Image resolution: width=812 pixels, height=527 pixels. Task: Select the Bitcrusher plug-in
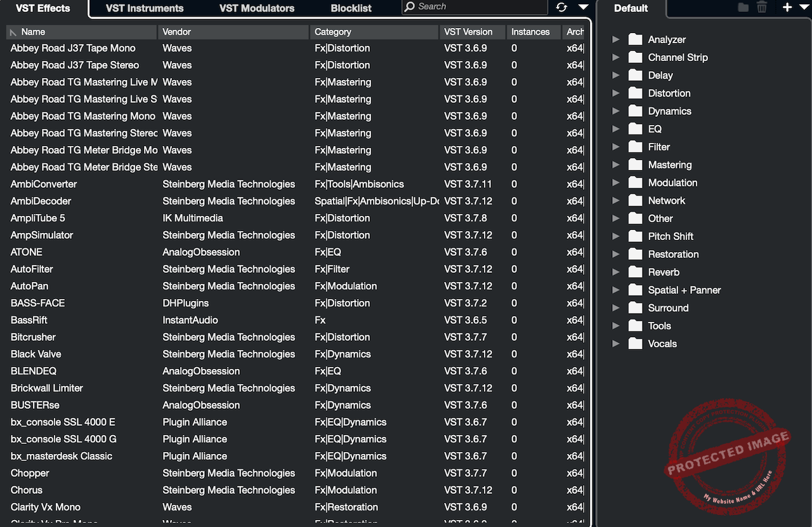[296, 337]
